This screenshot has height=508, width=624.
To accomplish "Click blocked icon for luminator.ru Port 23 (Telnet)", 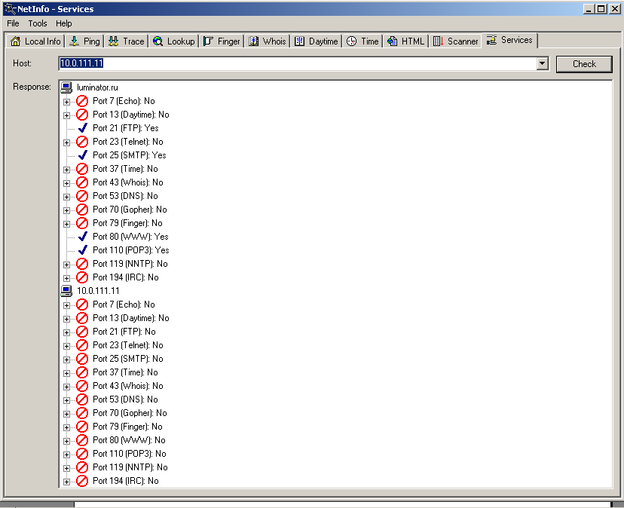I will (x=82, y=142).
